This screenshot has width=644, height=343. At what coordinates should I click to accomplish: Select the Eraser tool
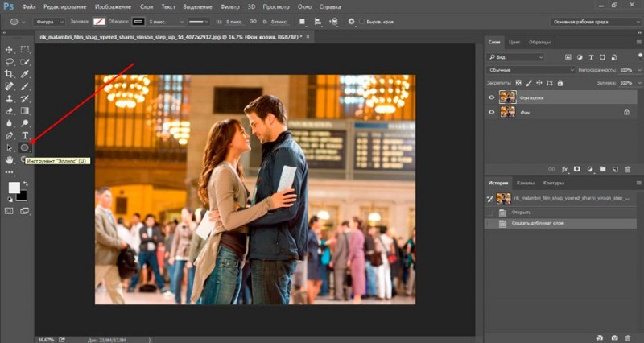(9, 111)
